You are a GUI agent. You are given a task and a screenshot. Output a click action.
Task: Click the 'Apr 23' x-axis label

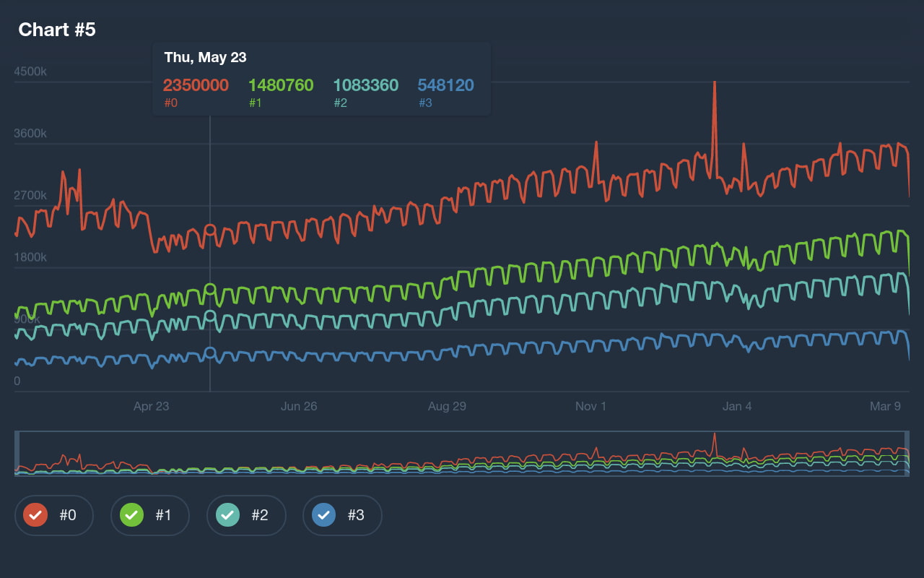point(151,407)
